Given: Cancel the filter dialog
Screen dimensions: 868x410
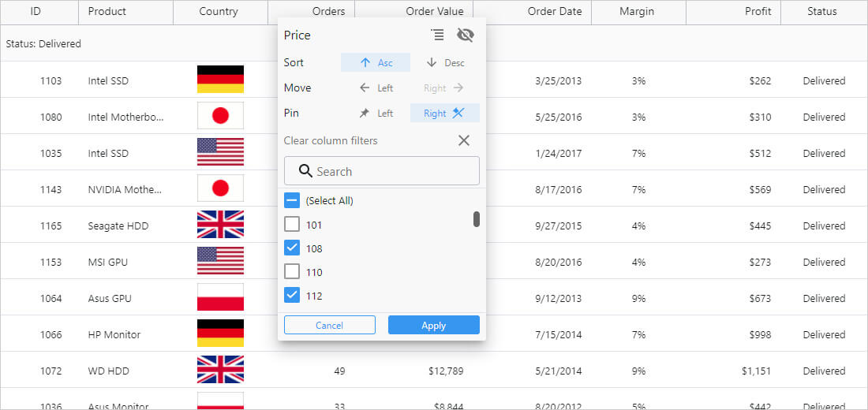Looking at the screenshot, I should tap(329, 326).
